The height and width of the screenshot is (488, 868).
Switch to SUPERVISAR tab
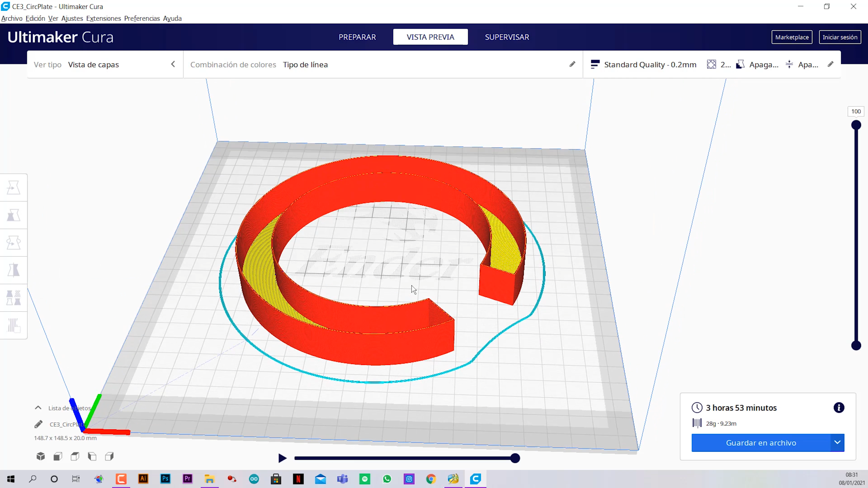(x=507, y=37)
